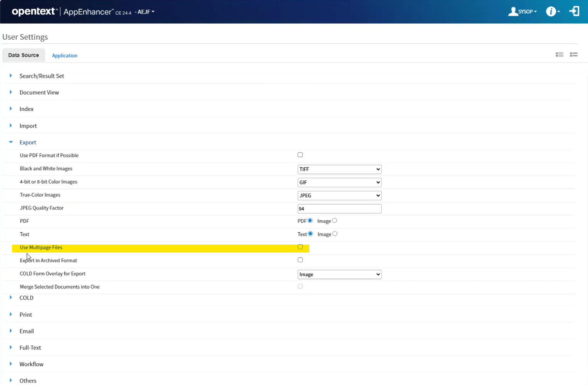This screenshot has width=588, height=385.
Task: Open True-Color Images format dropdown
Action: [x=339, y=195]
